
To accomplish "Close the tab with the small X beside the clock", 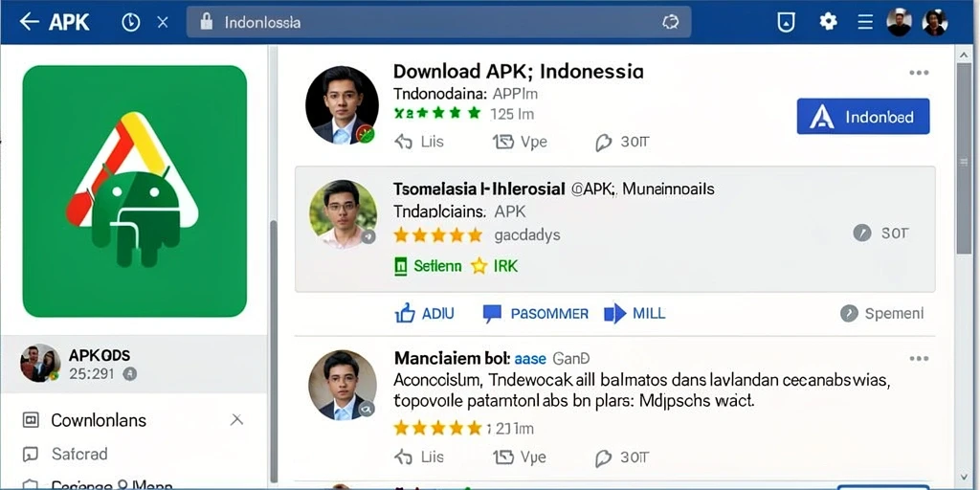I will coord(163,23).
